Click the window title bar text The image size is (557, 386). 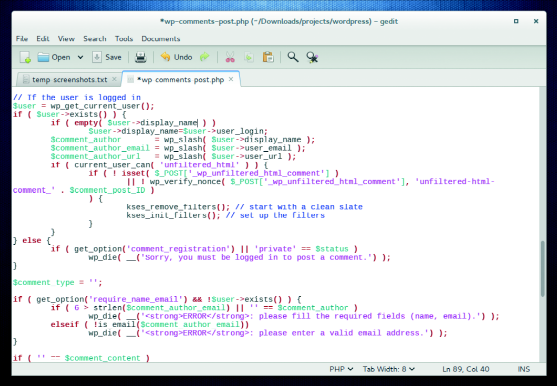(278, 21)
